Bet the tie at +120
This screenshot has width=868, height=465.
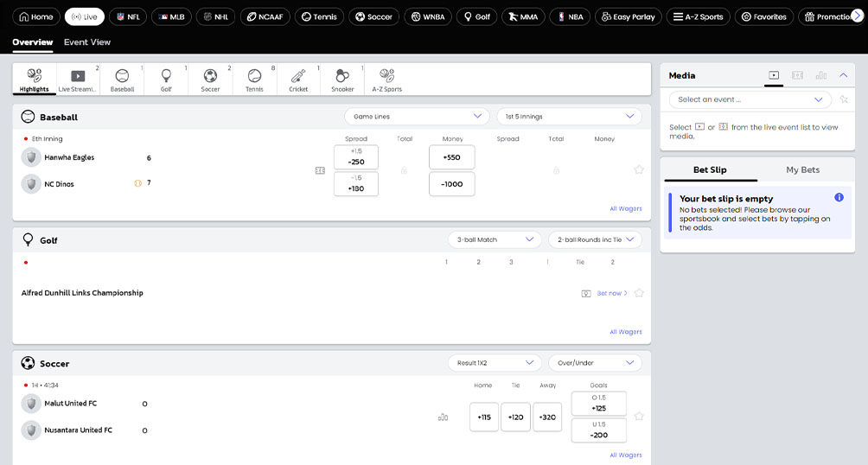pos(516,417)
